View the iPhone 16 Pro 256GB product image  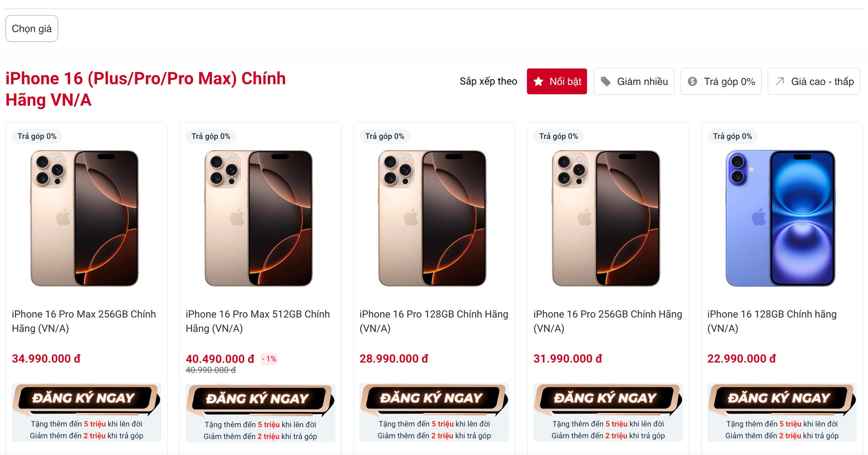606,218
